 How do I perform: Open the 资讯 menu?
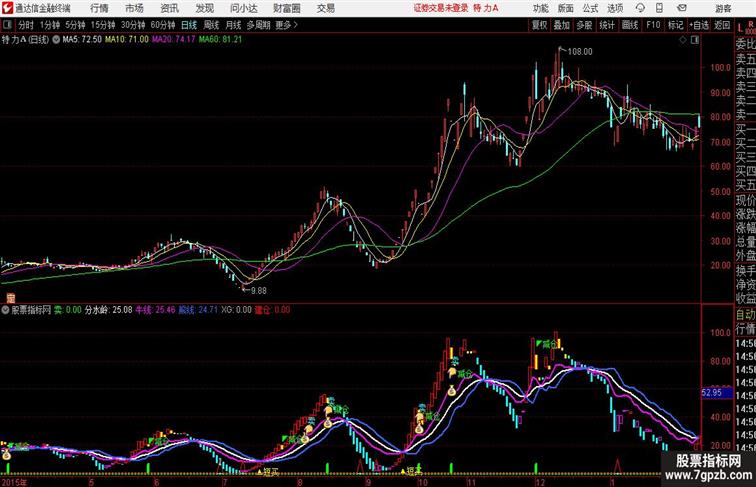pos(169,8)
